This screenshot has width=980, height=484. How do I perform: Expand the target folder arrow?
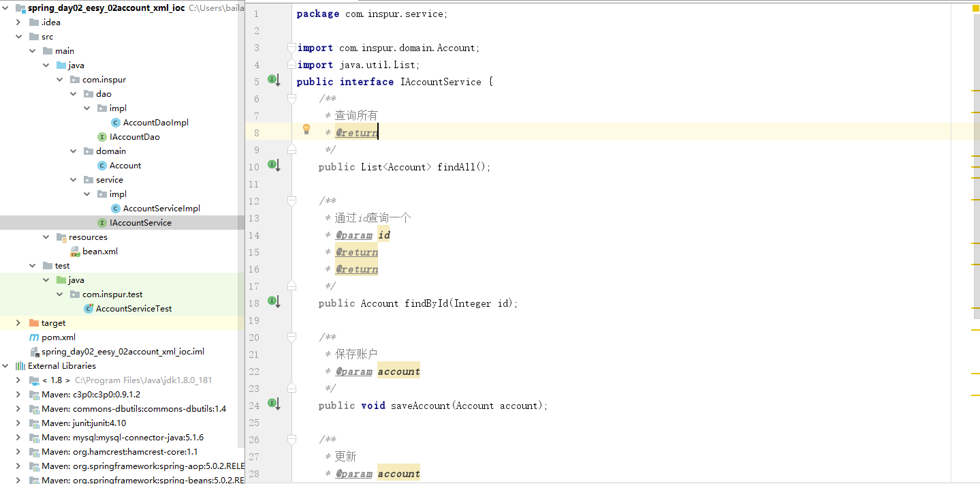coord(19,323)
